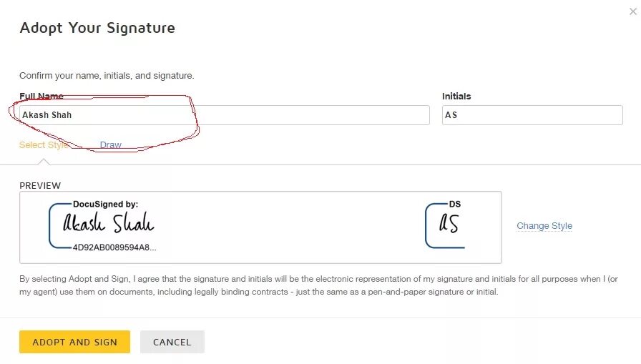This screenshot has width=641, height=364.
Task: Click the signature ID 4D92AB0089594A8 text
Action: coord(114,247)
